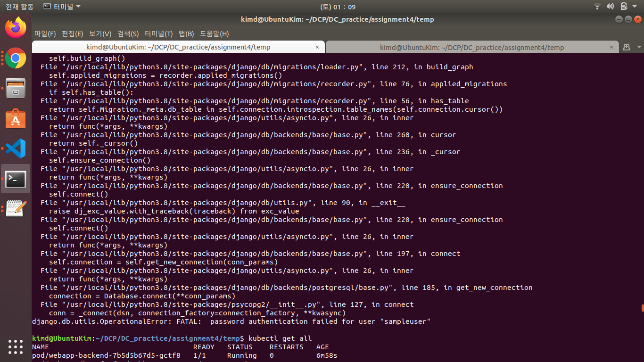Click the pod webapp-backend-7b5d5b67d5-gctf8 name
The width and height of the screenshot is (644, 362).
106,355
